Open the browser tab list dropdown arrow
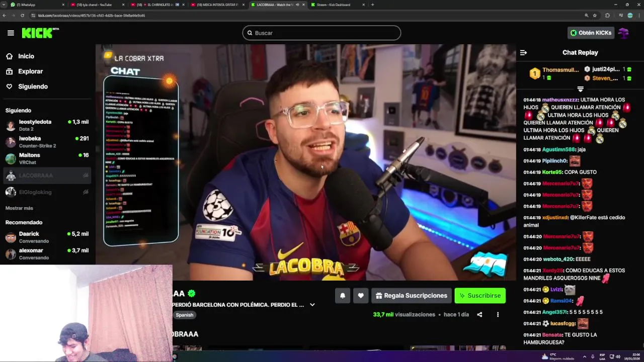Image resolution: width=644 pixels, height=362 pixels. (x=3, y=5)
